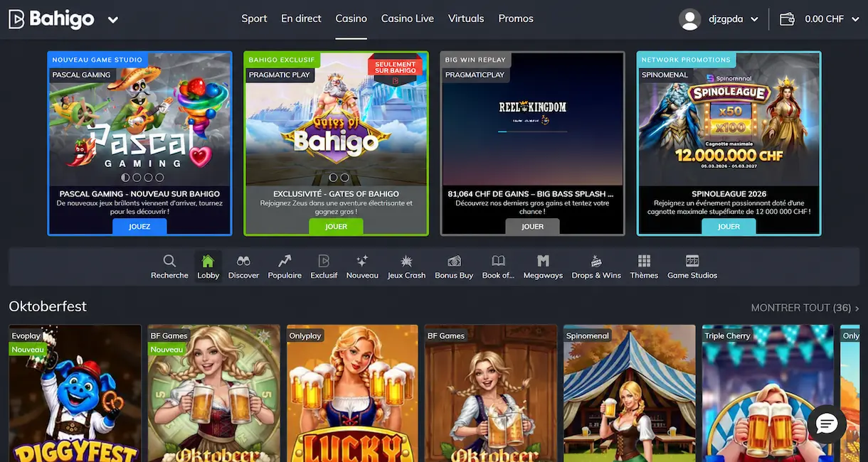868x462 pixels.
Task: Show Nouveau games sparkle icon
Action: click(362, 262)
